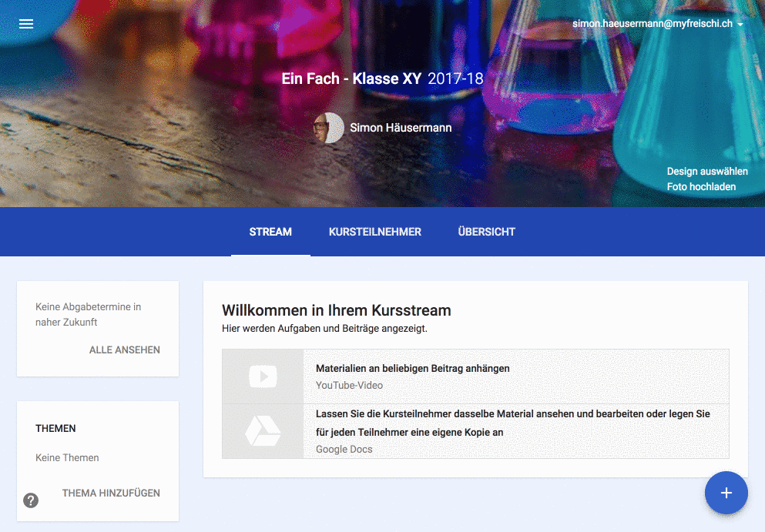Click the Willkommen in Ihrem Kursstream heading

(x=336, y=311)
